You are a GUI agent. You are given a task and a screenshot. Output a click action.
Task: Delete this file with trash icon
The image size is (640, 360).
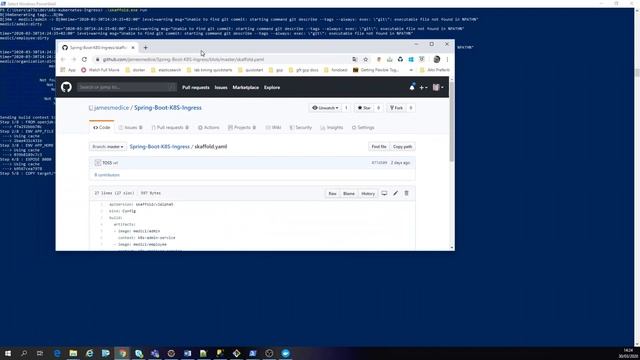[407, 193]
